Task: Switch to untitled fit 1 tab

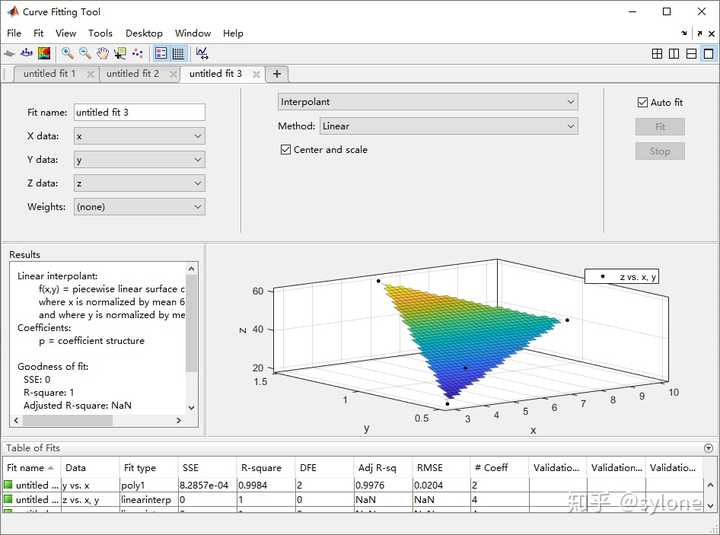Action: click(x=50, y=74)
